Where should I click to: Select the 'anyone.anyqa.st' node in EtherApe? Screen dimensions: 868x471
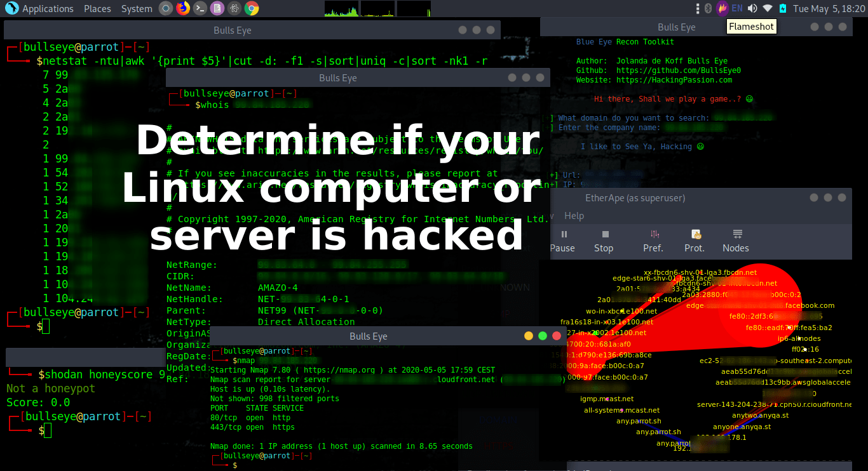tap(742, 427)
